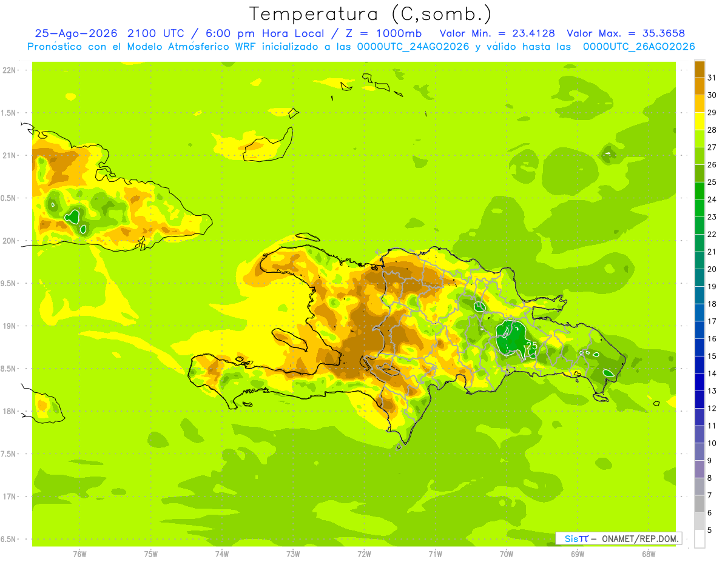Click the dark blue swatch between 13 and 14

click(x=699, y=382)
